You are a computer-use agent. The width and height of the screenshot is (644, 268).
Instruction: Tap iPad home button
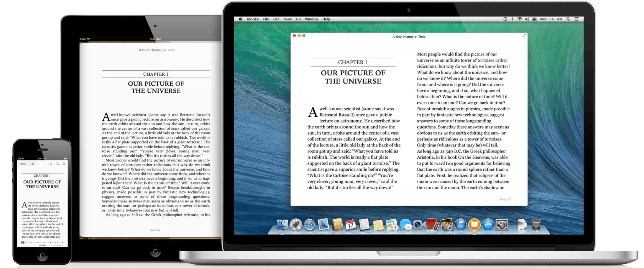point(155,252)
